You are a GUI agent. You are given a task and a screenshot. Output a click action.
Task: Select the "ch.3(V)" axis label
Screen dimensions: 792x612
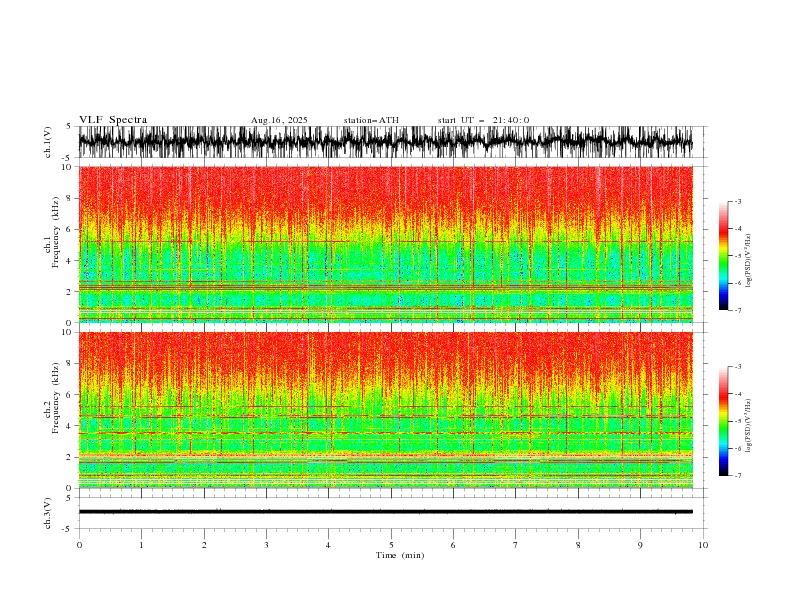click(48, 513)
